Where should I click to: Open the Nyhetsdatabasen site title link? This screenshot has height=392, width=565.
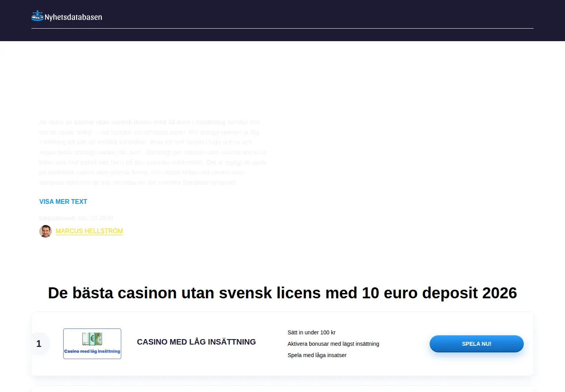73,17
